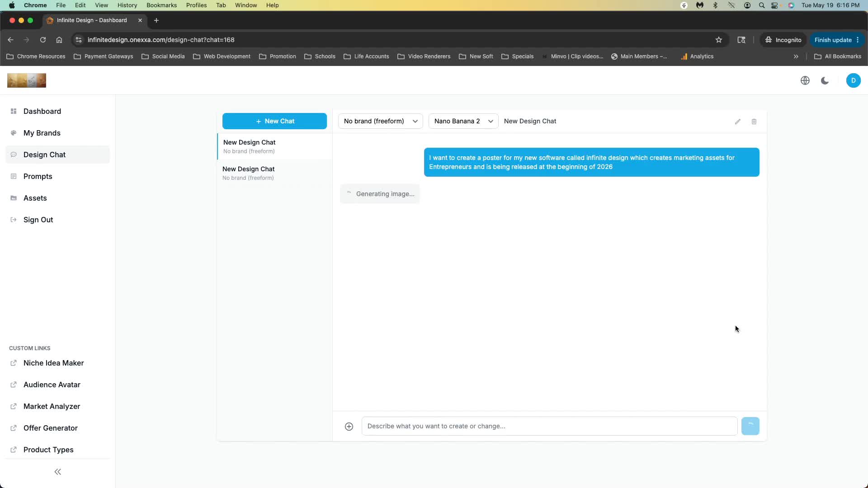
Task: Open All Bookmarks folder
Action: coord(838,56)
